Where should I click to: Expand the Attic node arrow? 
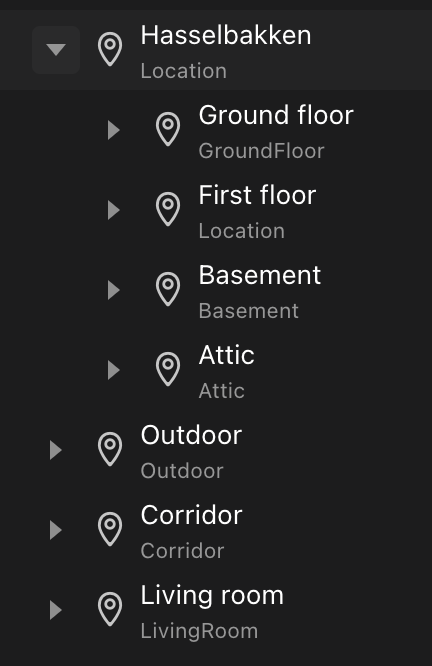point(114,370)
